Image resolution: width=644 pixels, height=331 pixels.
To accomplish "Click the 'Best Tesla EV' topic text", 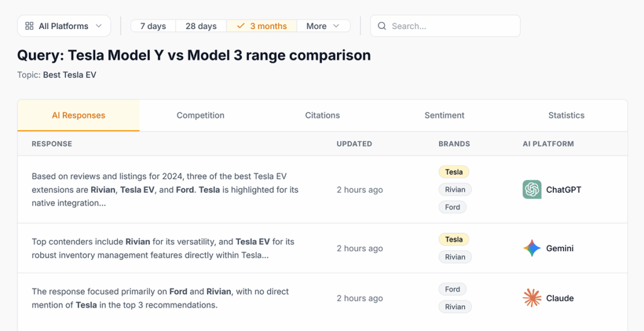I will click(x=69, y=75).
